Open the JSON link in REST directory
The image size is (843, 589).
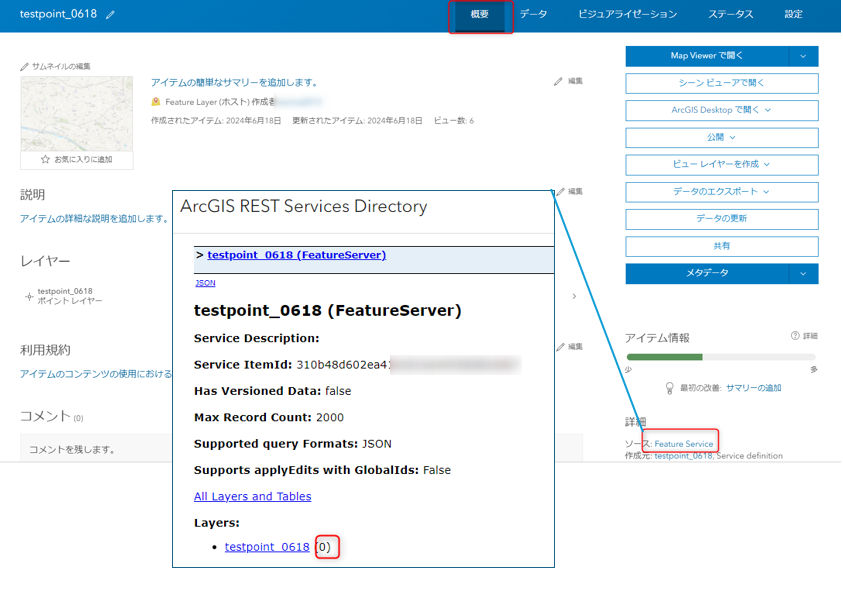(205, 283)
